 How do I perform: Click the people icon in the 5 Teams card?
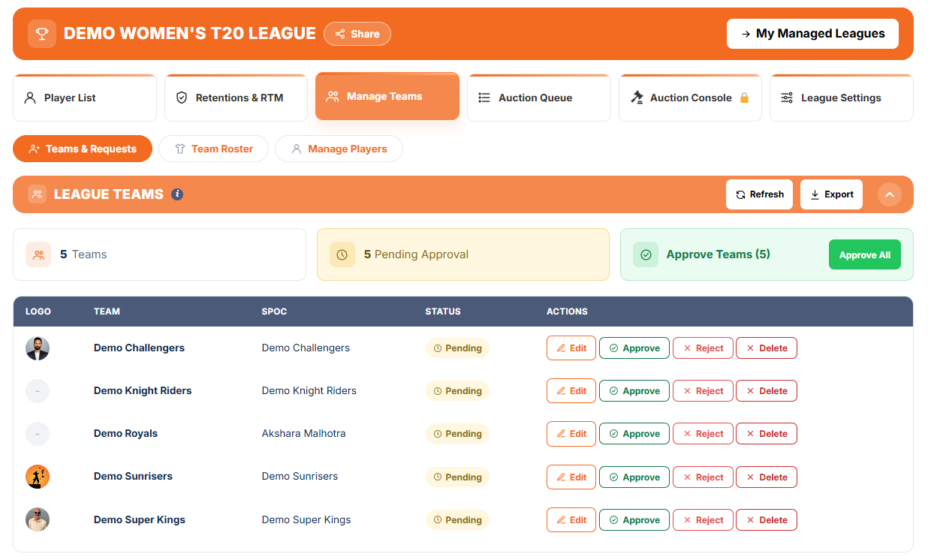pyautogui.click(x=38, y=254)
